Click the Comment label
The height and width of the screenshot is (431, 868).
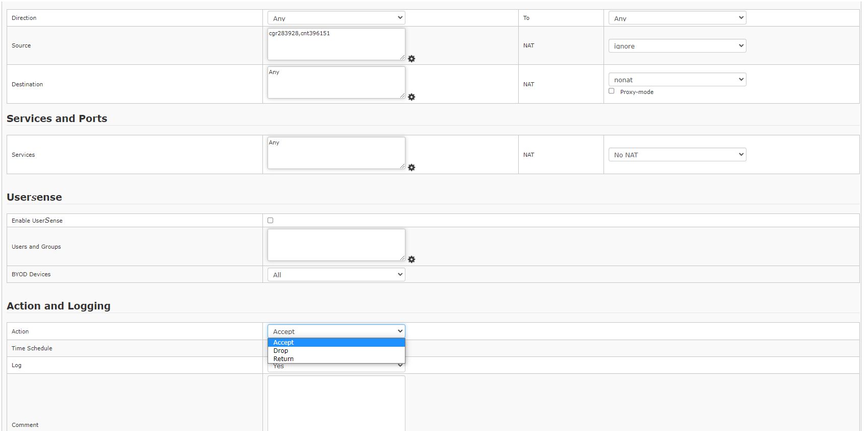(25, 425)
